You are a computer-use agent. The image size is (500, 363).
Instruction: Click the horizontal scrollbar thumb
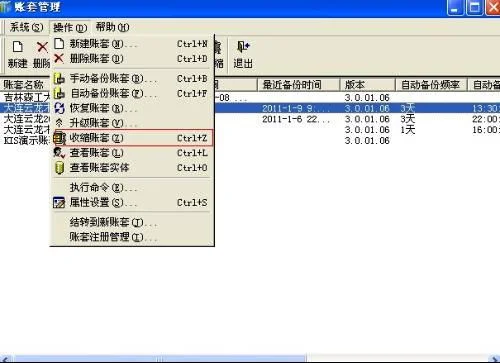(160, 359)
